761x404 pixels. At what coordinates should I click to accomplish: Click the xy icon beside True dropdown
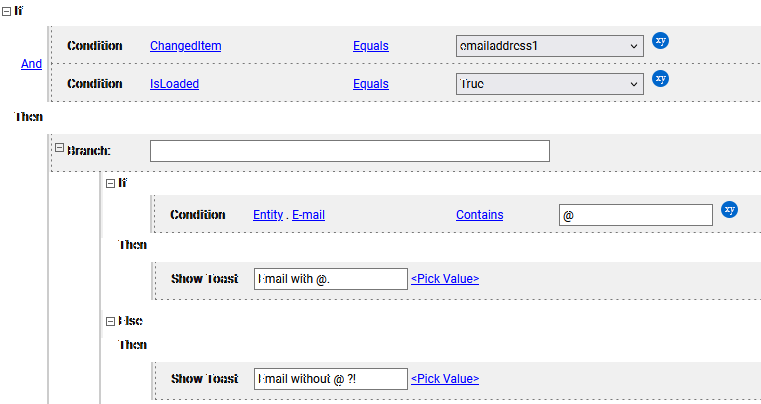(x=660, y=78)
